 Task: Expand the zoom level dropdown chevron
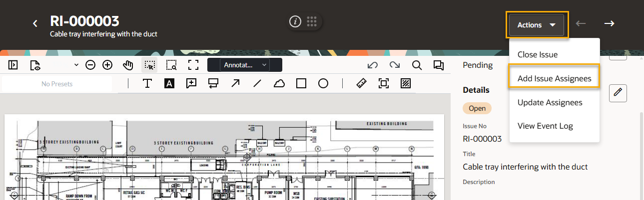click(76, 65)
